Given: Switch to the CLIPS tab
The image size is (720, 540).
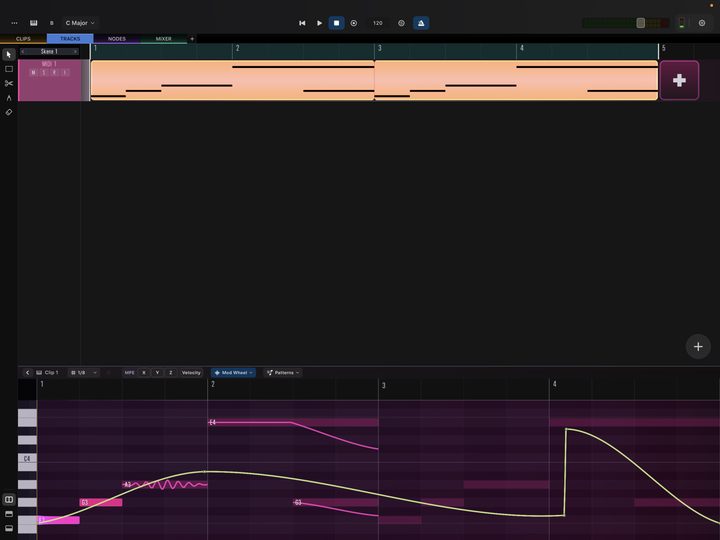Looking at the screenshot, I should [23, 39].
